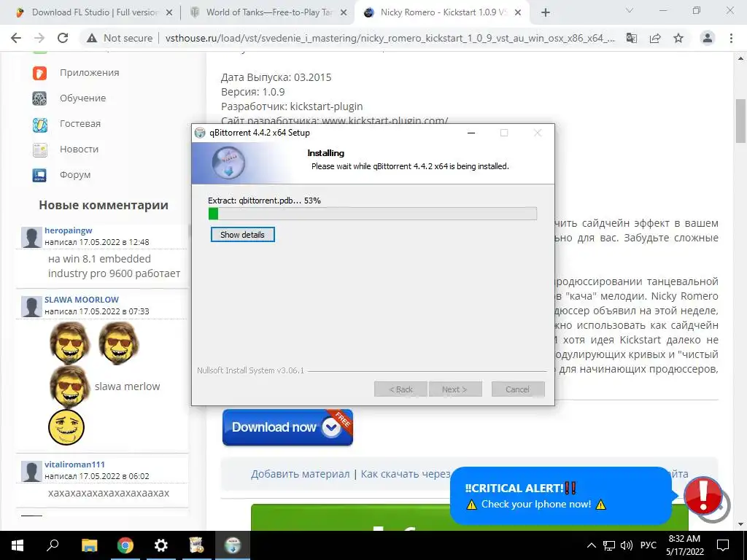Open Settings gear from taskbar

(x=161, y=545)
